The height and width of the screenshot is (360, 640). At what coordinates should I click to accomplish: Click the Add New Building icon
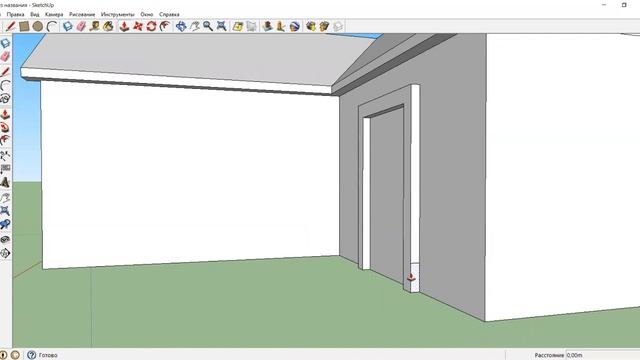(267, 27)
